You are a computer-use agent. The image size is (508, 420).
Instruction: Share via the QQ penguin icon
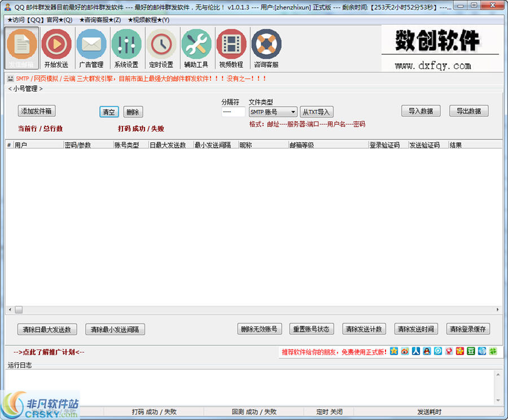tap(427, 351)
